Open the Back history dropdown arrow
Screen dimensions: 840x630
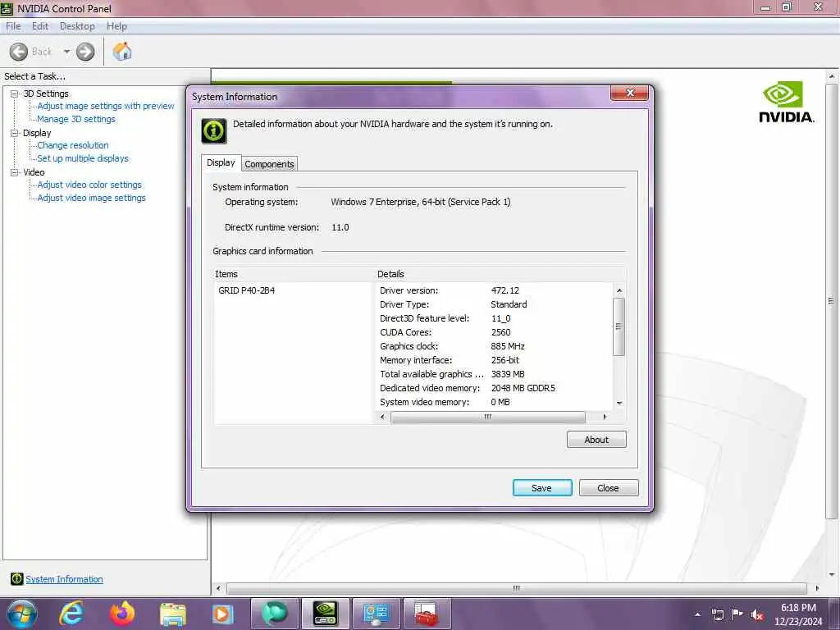[x=66, y=52]
